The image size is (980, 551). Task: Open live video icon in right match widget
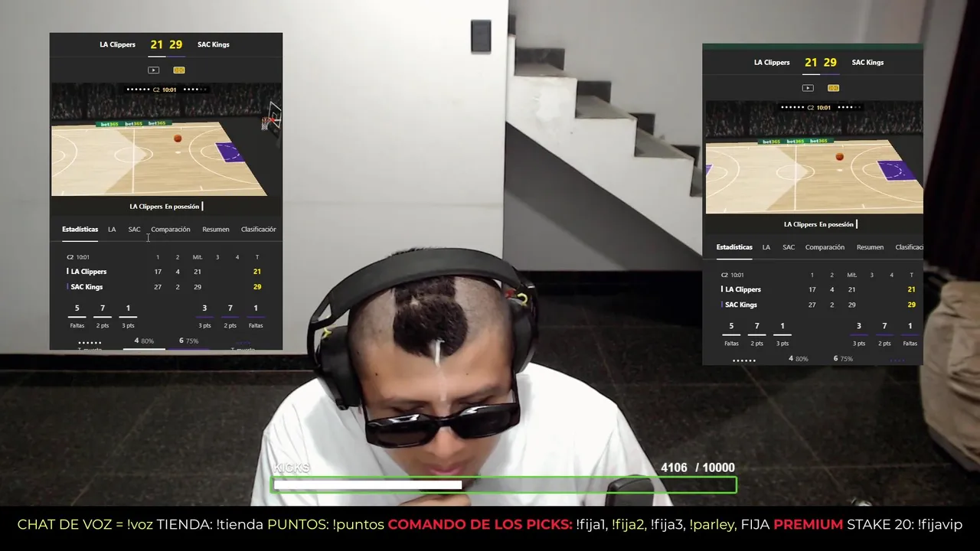(x=808, y=88)
